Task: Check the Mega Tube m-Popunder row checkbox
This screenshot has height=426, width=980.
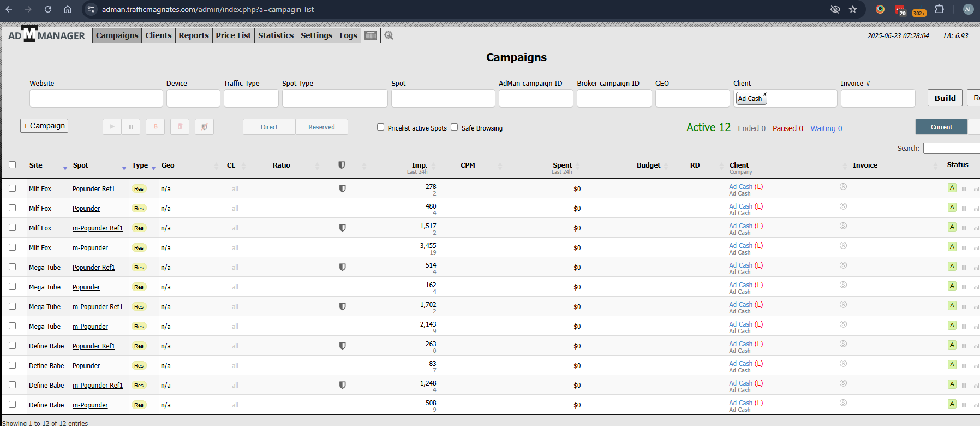Action: point(13,326)
